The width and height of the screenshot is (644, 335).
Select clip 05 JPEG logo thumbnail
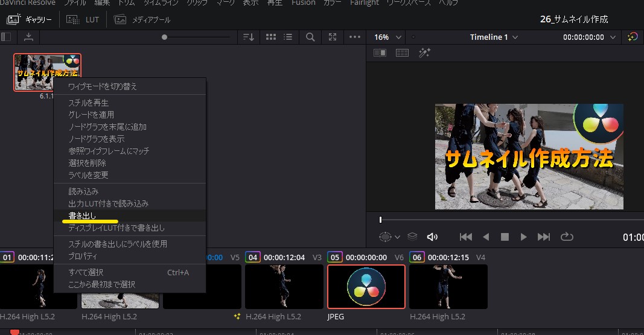[x=366, y=287]
